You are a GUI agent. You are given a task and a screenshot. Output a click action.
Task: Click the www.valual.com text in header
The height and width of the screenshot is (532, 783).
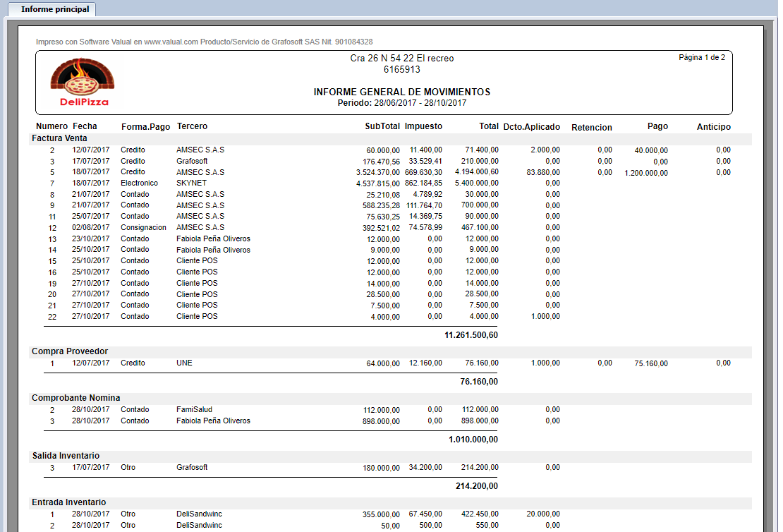pyautogui.click(x=171, y=42)
